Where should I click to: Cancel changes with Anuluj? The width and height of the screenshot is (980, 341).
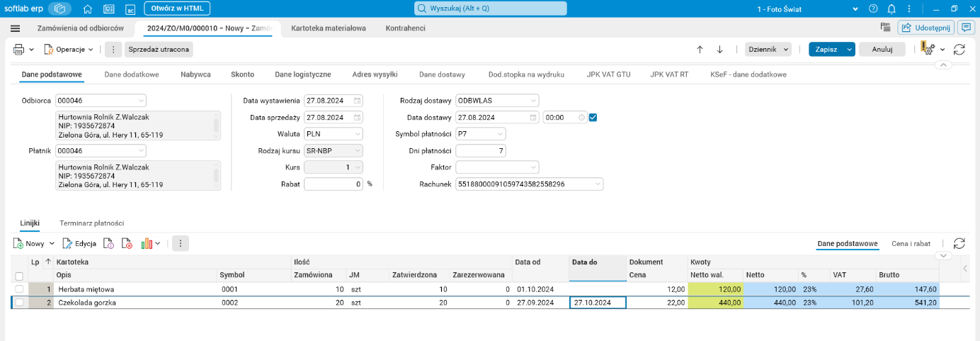point(882,50)
